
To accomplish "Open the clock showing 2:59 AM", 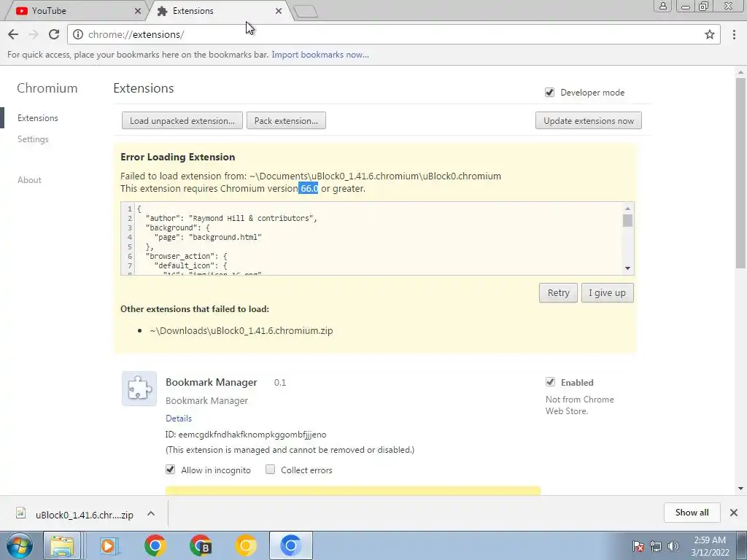I will pyautogui.click(x=710, y=546).
